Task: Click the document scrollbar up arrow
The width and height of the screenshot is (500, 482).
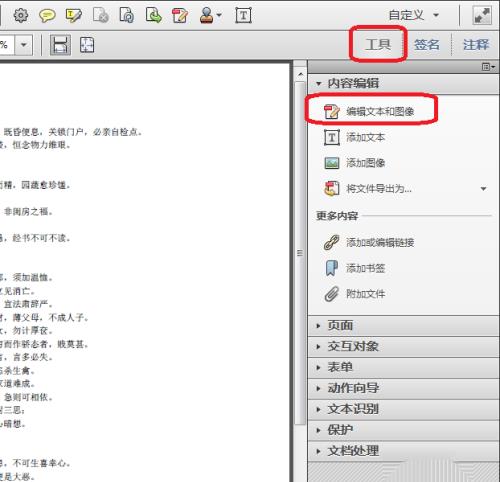Action: (x=301, y=74)
